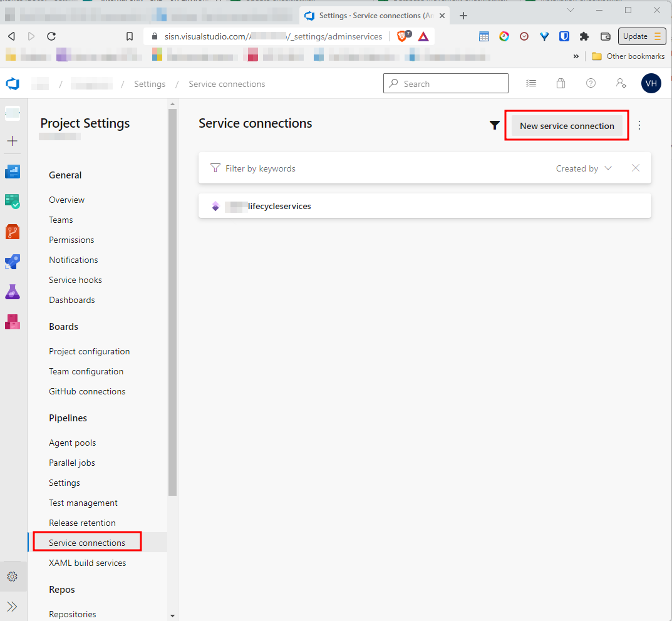
Task: Open the lifecycleservices service connection
Action: [x=279, y=206]
